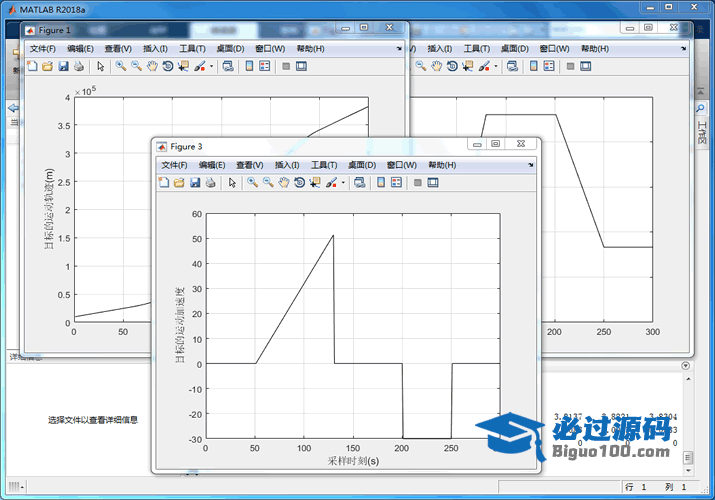Pick the Brush data tool in Figure 1

point(199,67)
